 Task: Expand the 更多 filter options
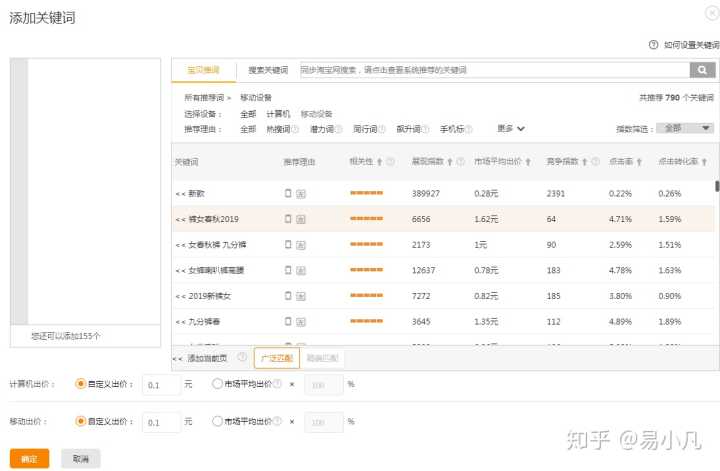pos(511,128)
